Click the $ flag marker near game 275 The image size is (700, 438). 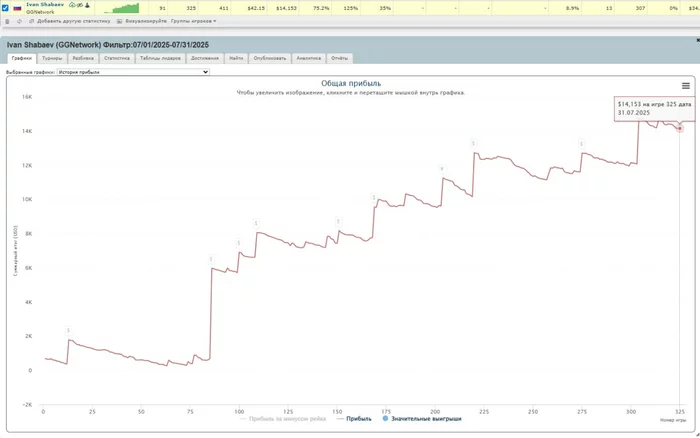pos(581,144)
